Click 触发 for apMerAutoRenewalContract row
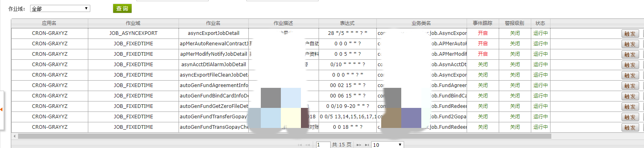 pos(630,44)
